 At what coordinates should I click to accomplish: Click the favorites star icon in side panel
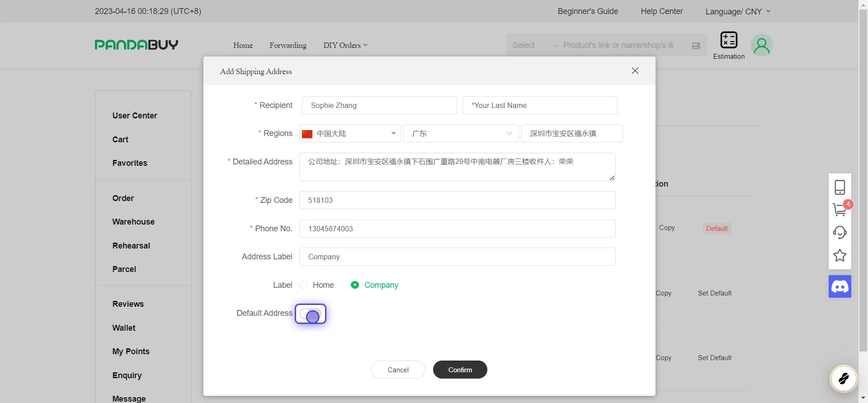840,256
